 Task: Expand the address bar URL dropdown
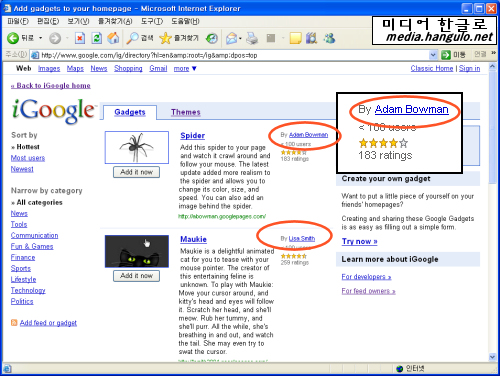click(x=433, y=55)
